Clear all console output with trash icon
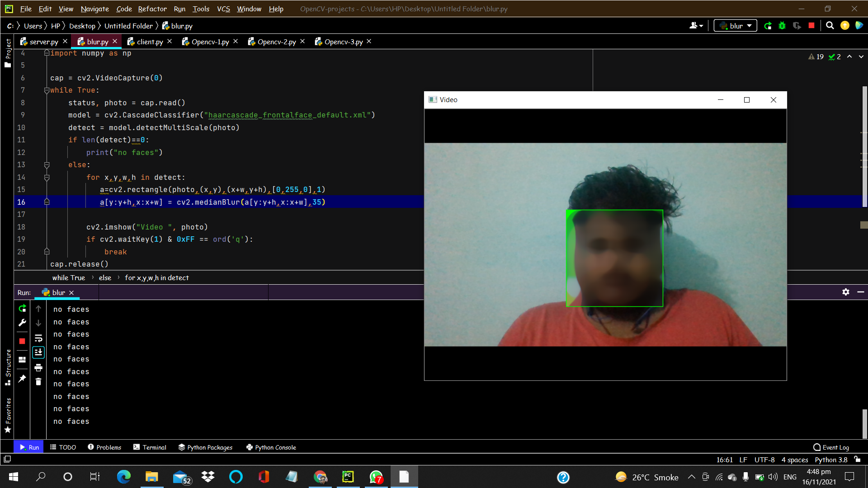This screenshot has height=488, width=868. click(38, 382)
